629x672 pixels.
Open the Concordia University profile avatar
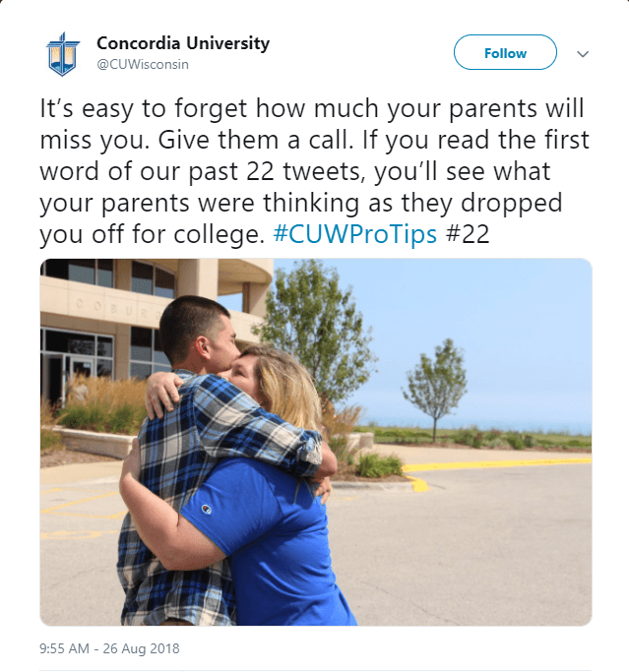[x=63, y=54]
